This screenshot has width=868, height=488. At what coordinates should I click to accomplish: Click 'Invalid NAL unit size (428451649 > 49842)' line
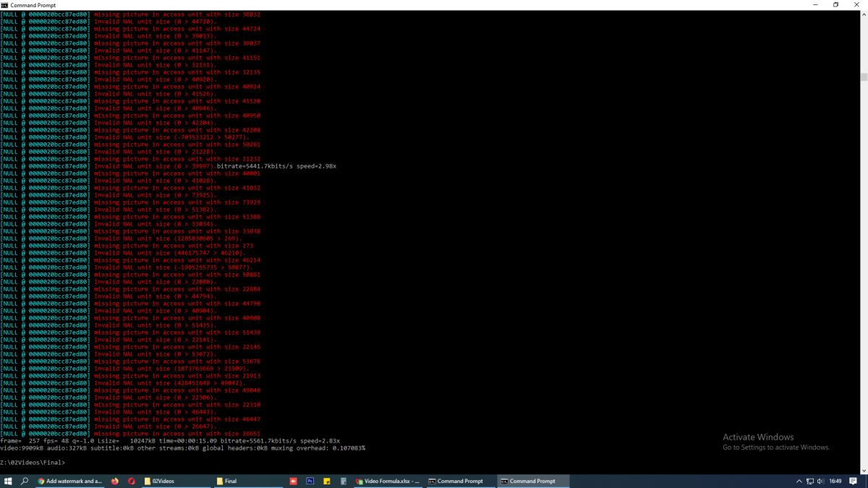[x=170, y=383]
